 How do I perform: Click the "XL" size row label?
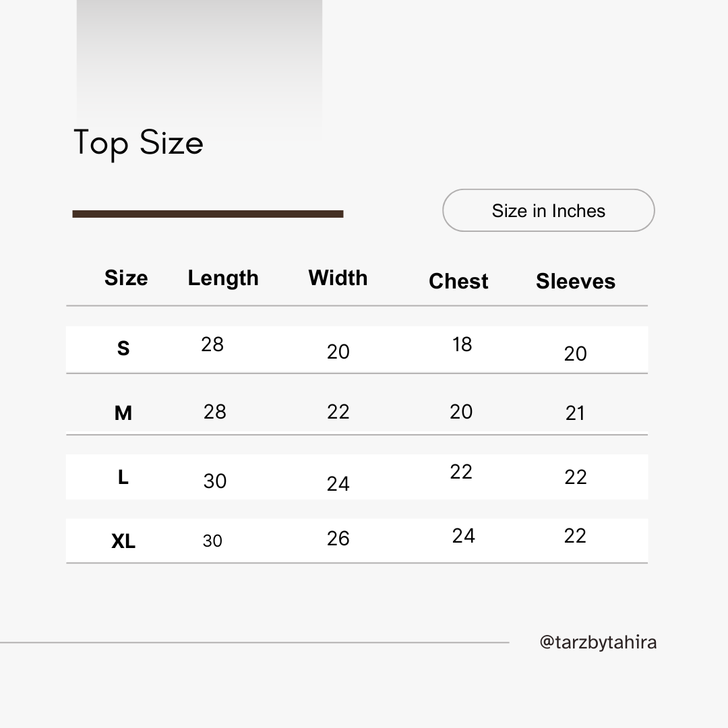(123, 541)
